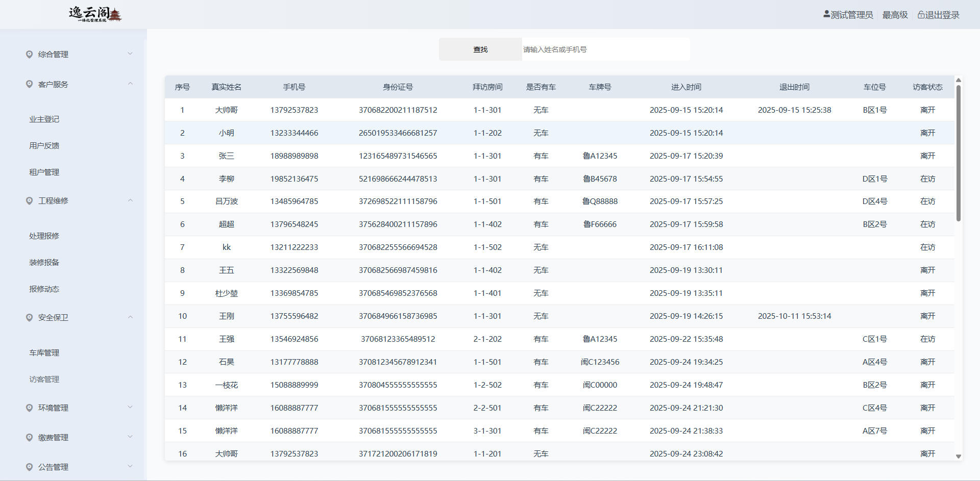Go to 业主登记 page

click(44, 119)
